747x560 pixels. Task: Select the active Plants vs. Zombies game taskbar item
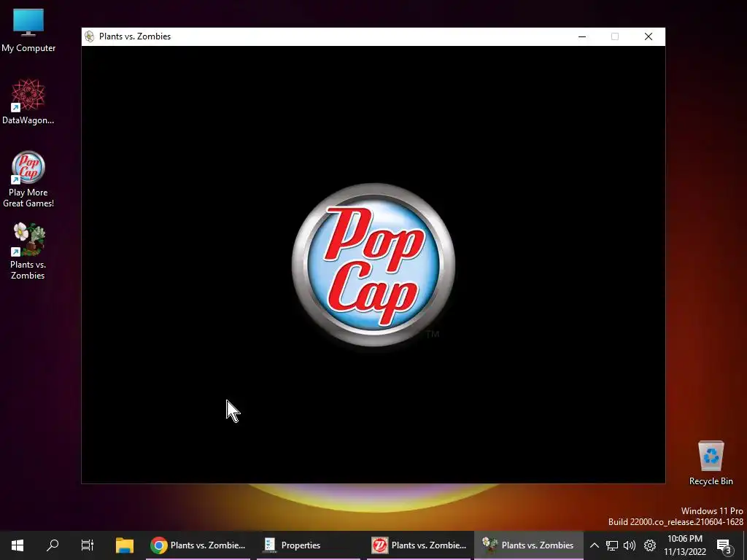[x=529, y=545]
